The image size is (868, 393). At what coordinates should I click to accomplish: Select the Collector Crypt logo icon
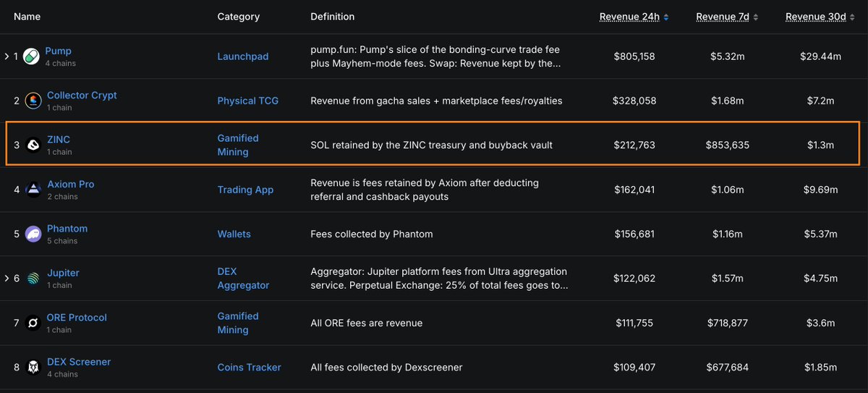coord(33,101)
